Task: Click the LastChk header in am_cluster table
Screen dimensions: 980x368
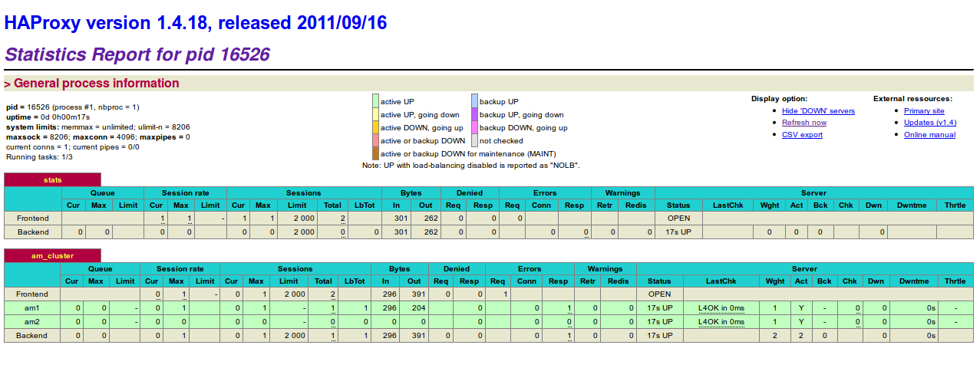Action: pos(721,281)
